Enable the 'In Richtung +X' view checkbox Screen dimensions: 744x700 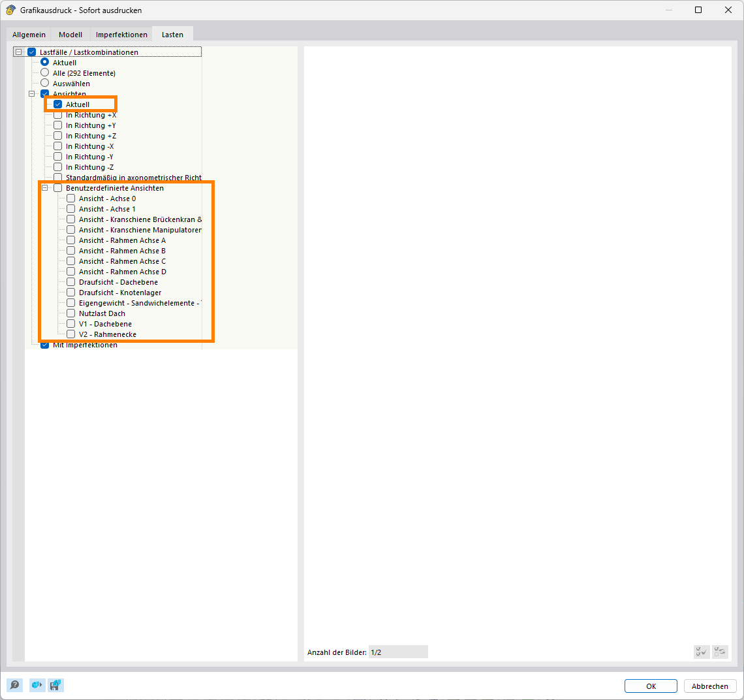(x=58, y=116)
